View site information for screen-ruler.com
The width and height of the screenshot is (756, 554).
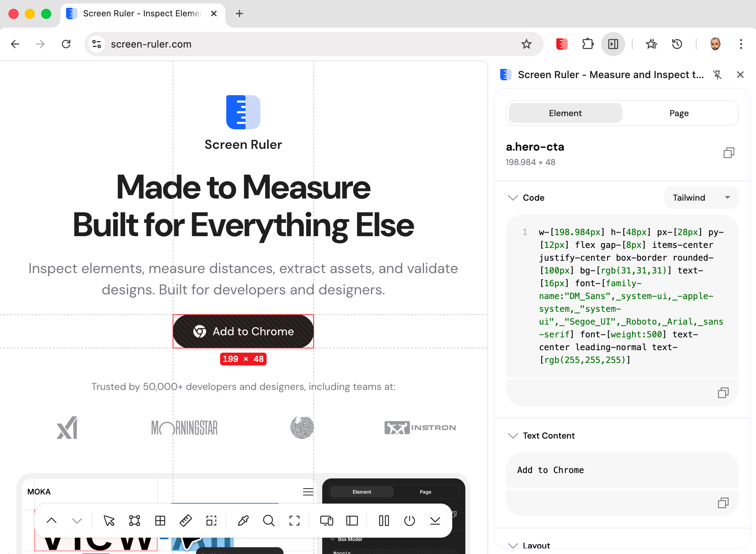pos(97,44)
